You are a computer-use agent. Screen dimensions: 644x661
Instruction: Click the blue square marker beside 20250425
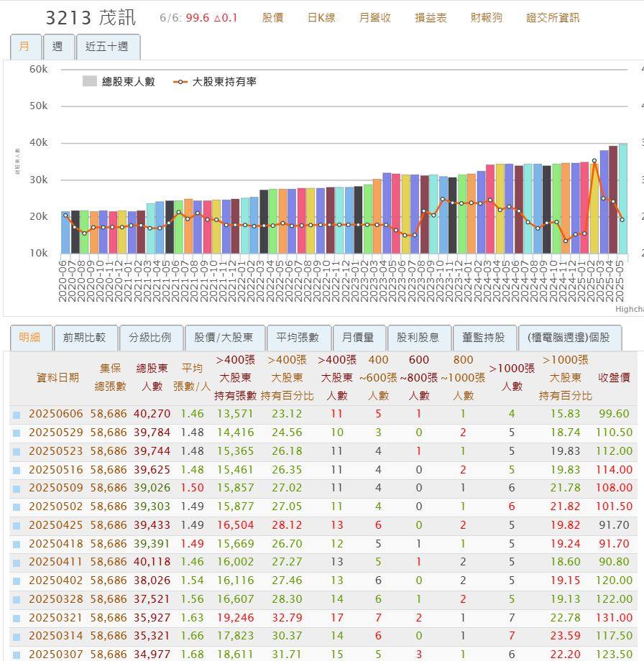coord(17,526)
